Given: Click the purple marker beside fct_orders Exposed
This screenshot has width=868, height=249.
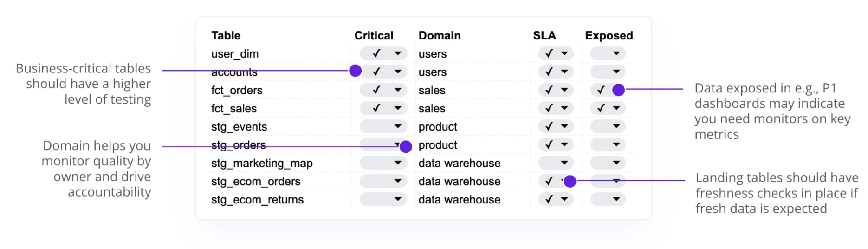Looking at the screenshot, I should [618, 90].
